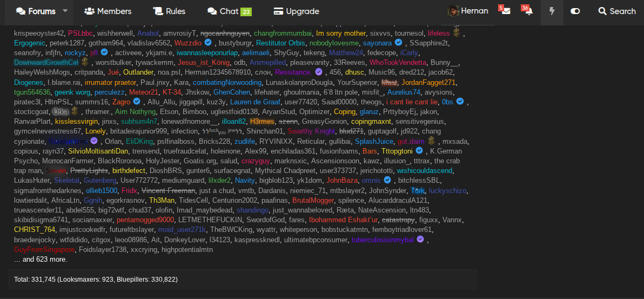Go to the Forums section

pos(36,11)
